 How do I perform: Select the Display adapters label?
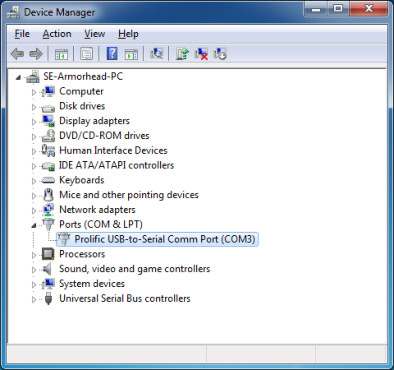pyautogui.click(x=94, y=121)
